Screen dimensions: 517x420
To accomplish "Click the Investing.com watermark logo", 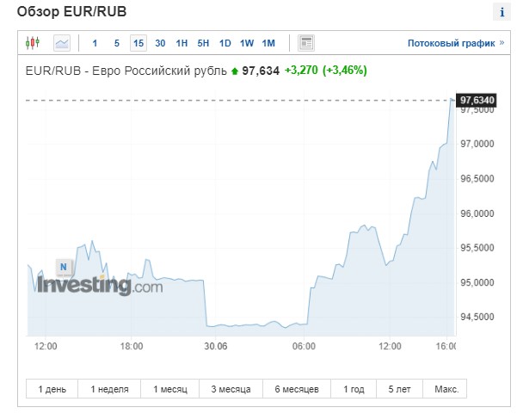I will pyautogui.click(x=99, y=284).
